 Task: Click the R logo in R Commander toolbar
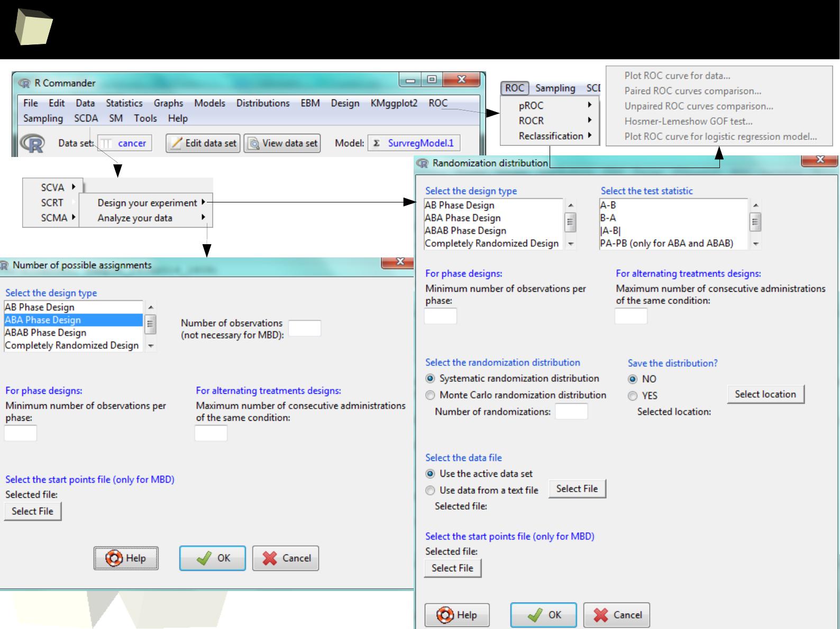pyautogui.click(x=32, y=143)
